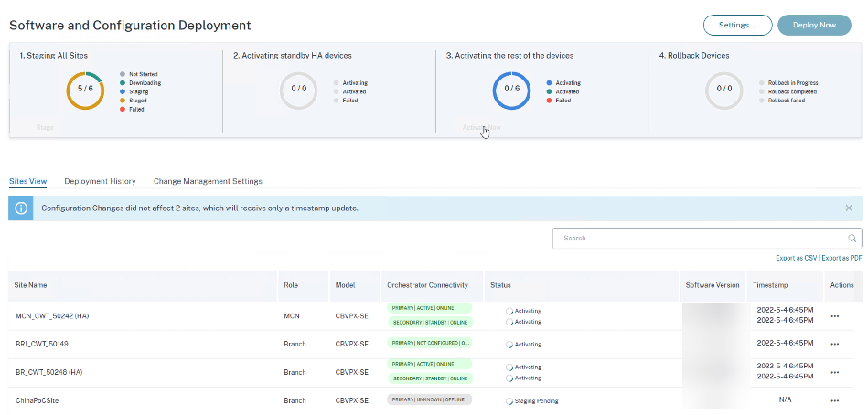Click SECONDARY | STANDBY | ONLINE badge for MCN_CWT_50242
The image size is (868, 415).
[430, 322]
